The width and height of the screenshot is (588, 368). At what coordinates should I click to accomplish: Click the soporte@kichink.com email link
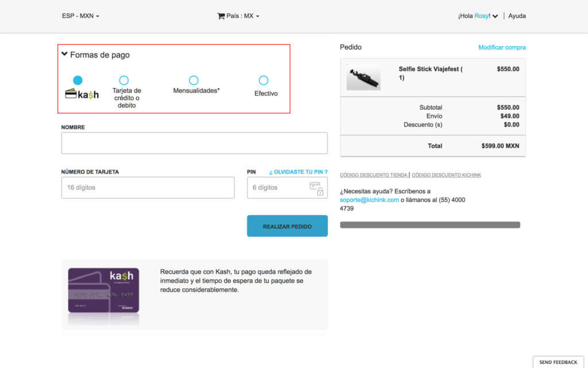click(x=369, y=200)
